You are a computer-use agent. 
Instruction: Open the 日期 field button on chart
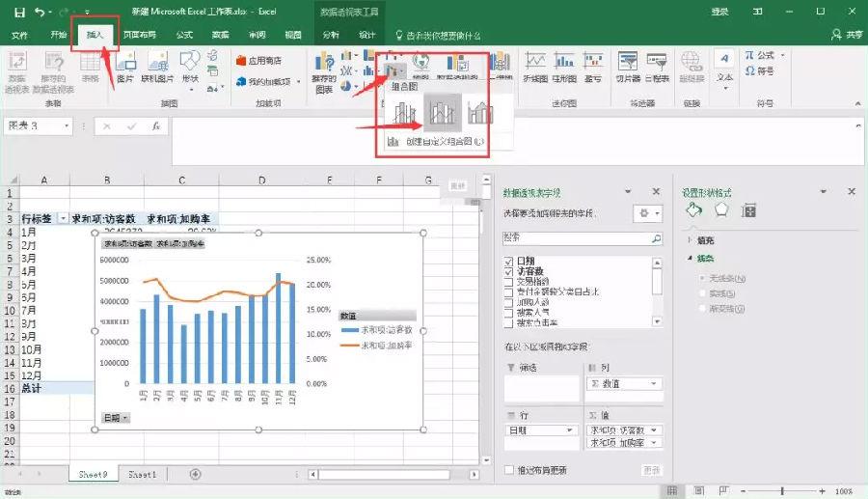116,418
